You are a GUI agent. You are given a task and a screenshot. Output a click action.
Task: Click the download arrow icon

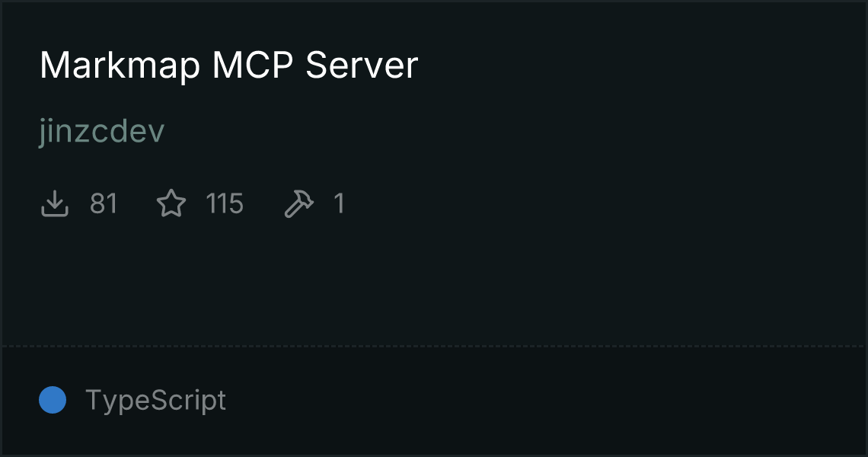pyautogui.click(x=55, y=203)
